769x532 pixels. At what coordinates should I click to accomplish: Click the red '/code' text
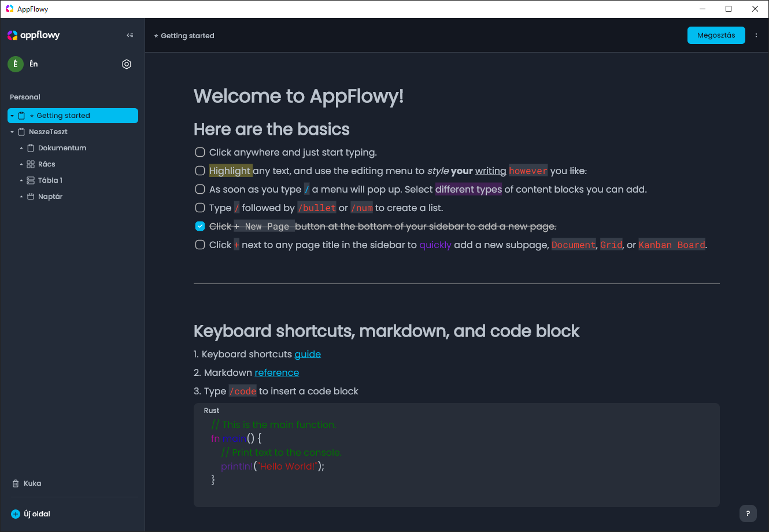243,391
